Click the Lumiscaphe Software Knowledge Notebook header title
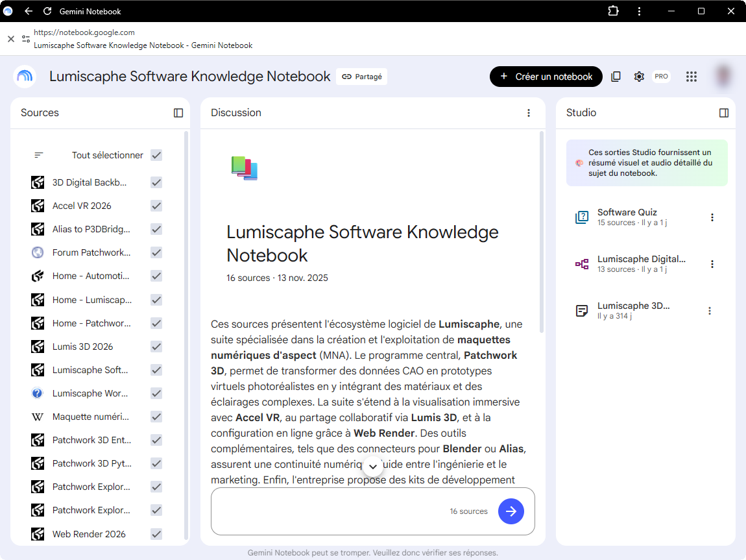 [190, 76]
